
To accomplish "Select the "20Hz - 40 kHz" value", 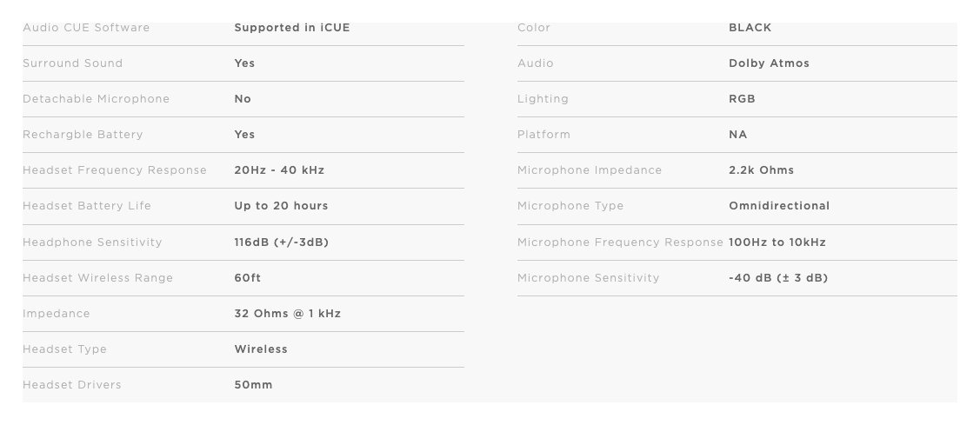I will 279,170.
